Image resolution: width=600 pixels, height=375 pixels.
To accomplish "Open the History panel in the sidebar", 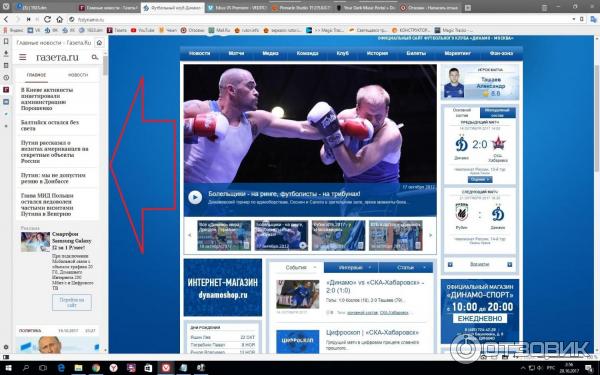I will [x=6, y=77].
